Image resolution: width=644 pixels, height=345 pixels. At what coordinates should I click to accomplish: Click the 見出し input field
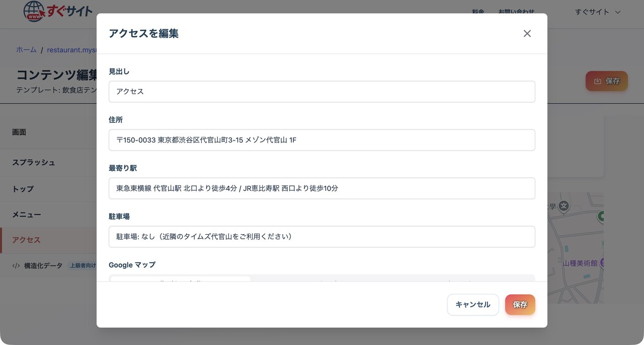pos(321,92)
